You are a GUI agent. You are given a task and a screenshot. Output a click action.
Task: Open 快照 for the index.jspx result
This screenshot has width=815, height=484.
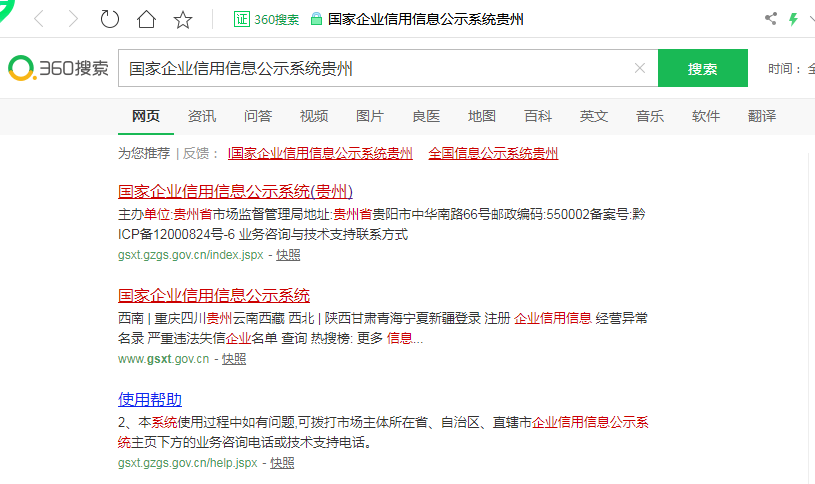tap(288, 255)
